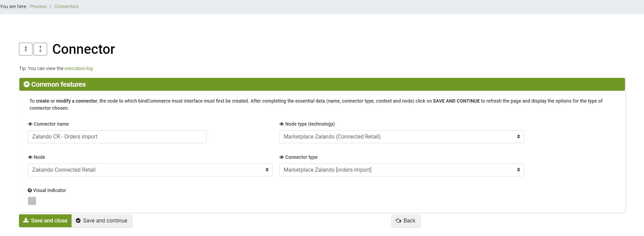
Task: Click the eye icon next to Node label
Action: click(x=30, y=157)
